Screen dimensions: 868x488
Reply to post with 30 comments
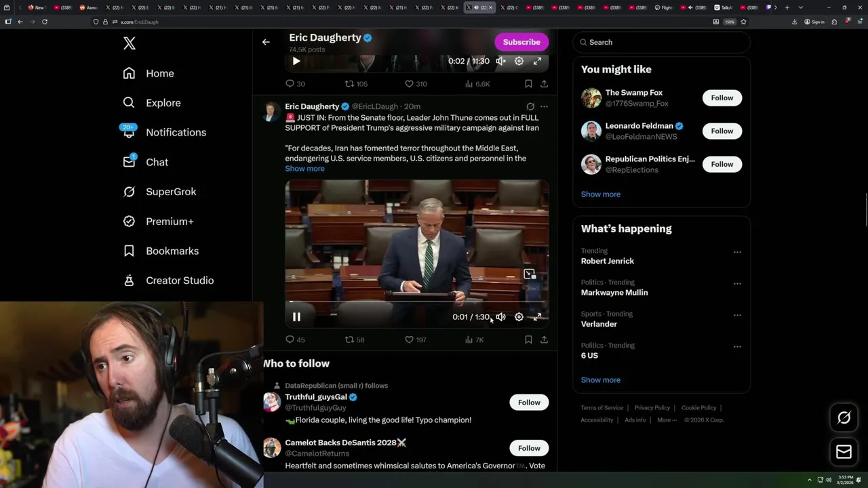click(x=295, y=84)
